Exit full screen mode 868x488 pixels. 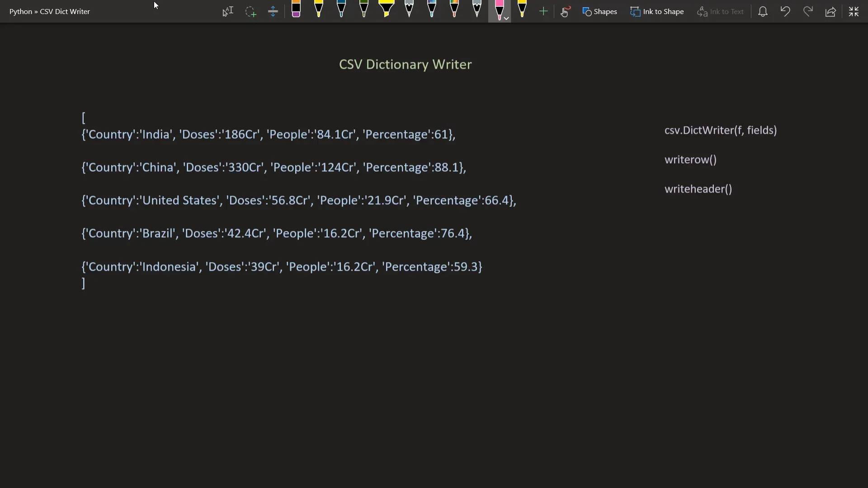click(854, 11)
